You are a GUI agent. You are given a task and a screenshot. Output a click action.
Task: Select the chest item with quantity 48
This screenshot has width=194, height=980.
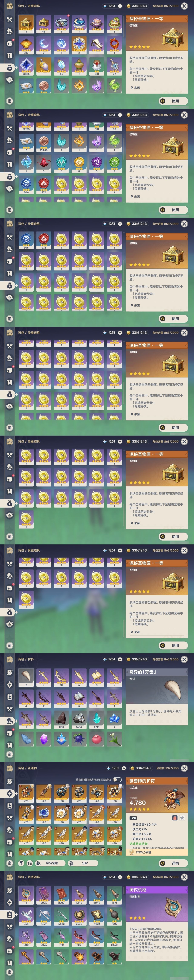coord(44,24)
